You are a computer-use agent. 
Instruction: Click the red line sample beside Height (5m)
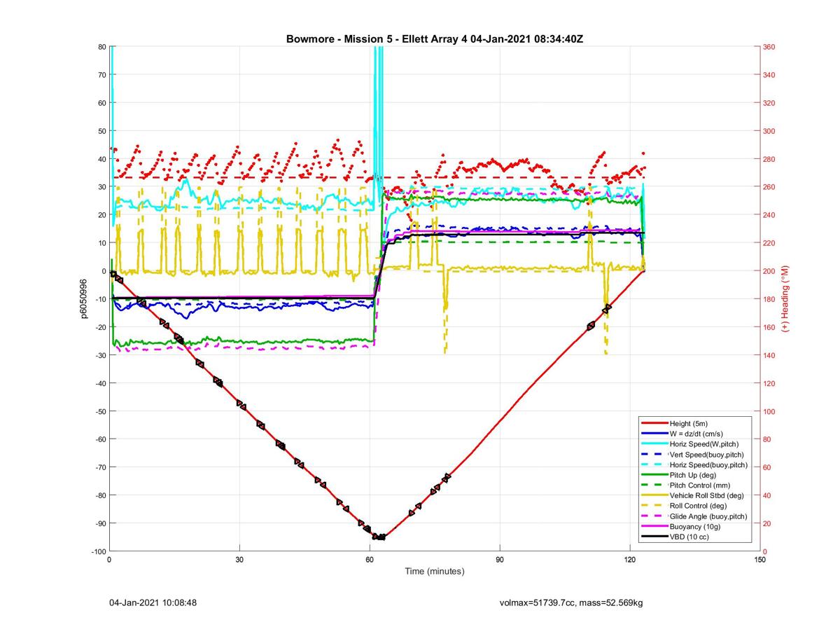tap(654, 423)
